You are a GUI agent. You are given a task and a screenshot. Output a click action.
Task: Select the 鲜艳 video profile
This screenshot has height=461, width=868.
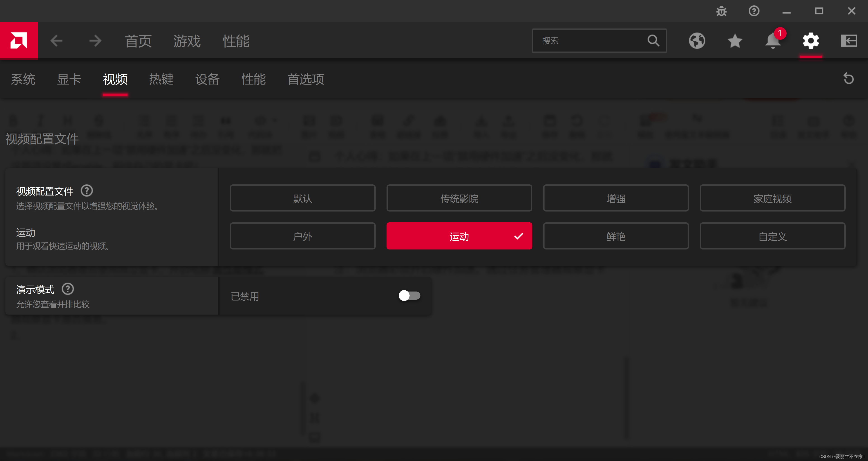pos(616,236)
